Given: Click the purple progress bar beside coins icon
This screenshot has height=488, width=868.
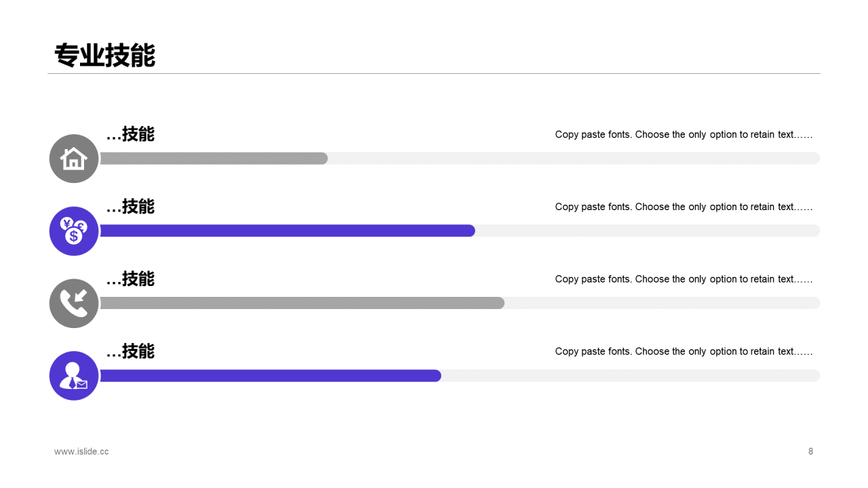Looking at the screenshot, I should coord(288,230).
